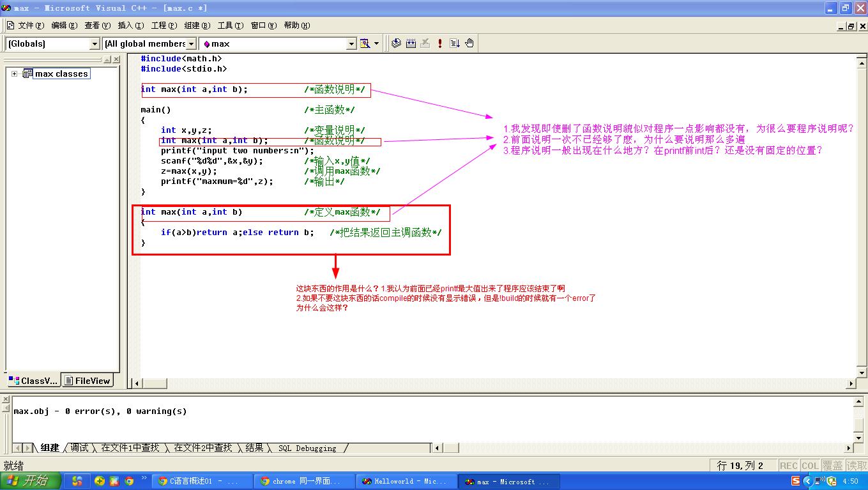The width and height of the screenshot is (868, 490).
Task: Click the REC status bar indicator
Action: tap(789, 466)
